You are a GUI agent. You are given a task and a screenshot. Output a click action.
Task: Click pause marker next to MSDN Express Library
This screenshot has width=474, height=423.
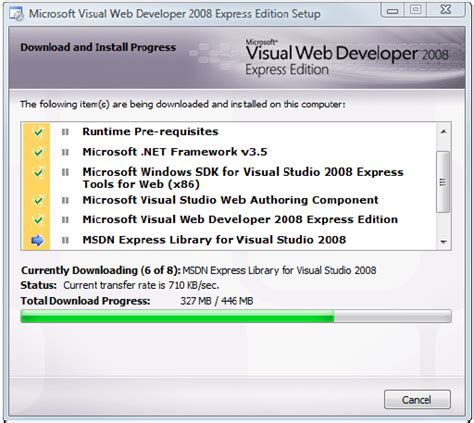click(x=65, y=240)
